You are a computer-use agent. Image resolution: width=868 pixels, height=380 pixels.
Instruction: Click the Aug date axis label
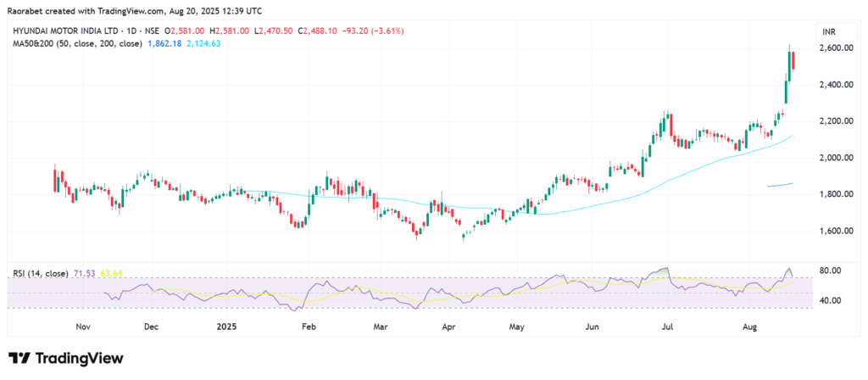pyautogui.click(x=750, y=327)
